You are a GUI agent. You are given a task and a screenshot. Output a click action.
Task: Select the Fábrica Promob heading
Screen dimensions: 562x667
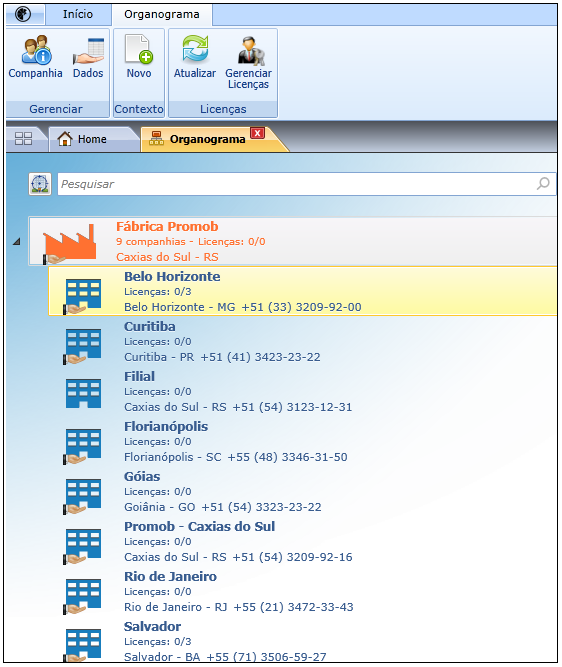(x=167, y=226)
